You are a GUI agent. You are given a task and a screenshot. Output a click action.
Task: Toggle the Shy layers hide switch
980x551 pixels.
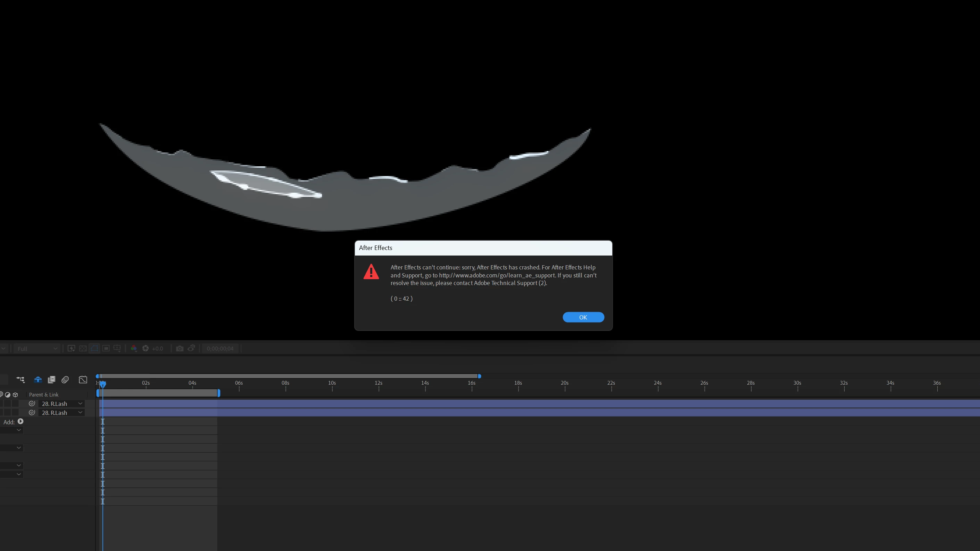point(38,379)
